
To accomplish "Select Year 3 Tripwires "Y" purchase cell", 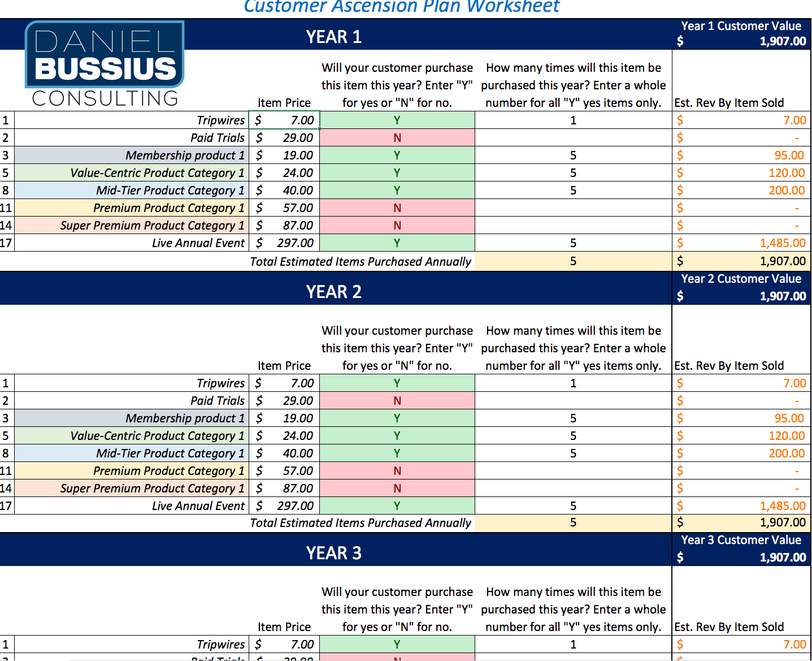I will click(397, 645).
